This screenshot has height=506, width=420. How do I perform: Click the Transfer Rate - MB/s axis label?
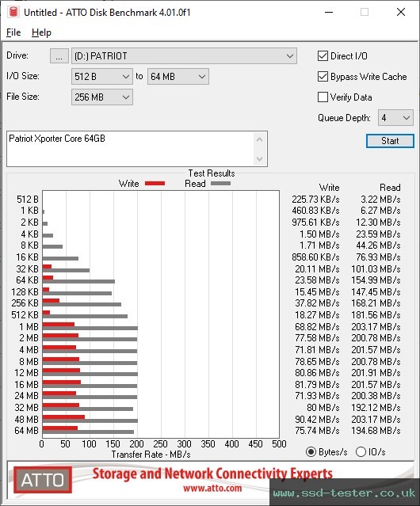tap(151, 455)
